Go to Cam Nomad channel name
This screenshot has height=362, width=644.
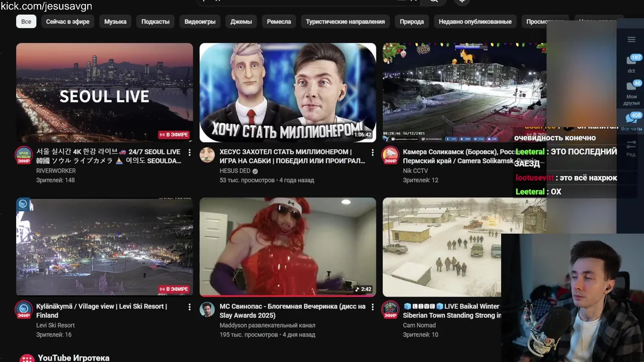pos(420,325)
